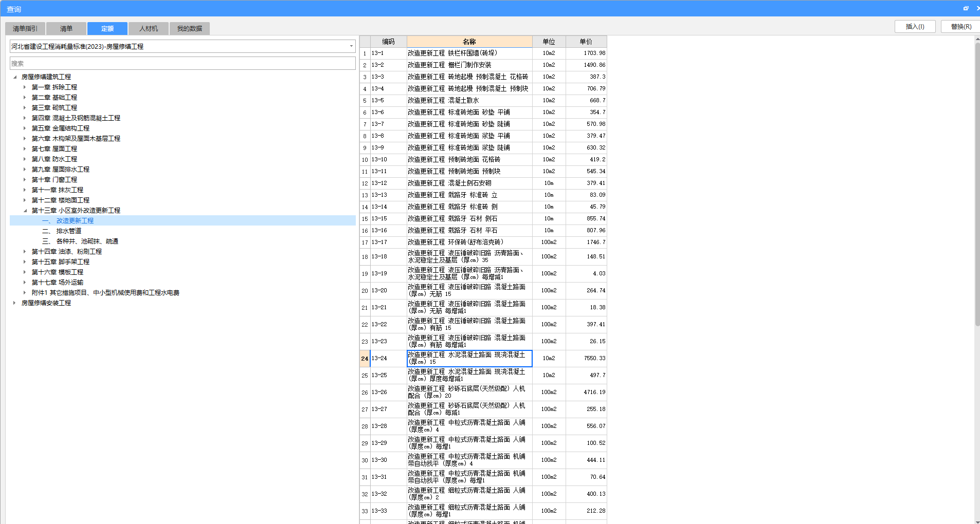
Task: Expand the 房屋修缮安装工程 tree node
Action: click(14, 303)
